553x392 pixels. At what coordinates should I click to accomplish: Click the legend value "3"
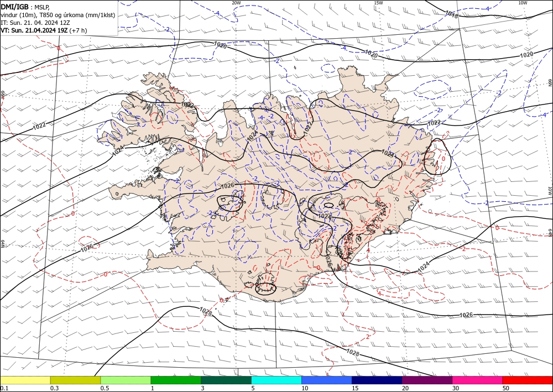tap(202, 388)
